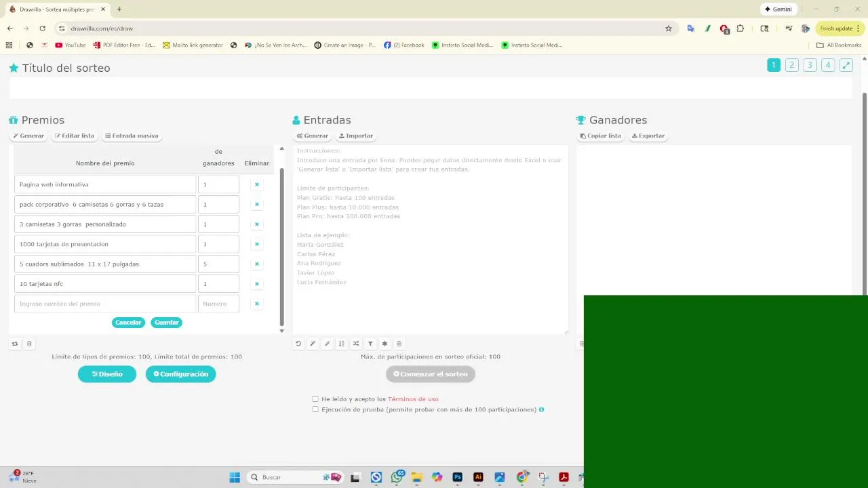868x488 pixels.
Task: Remove the '1000 tarjetas de presentacion' prize
Action: click(256, 244)
